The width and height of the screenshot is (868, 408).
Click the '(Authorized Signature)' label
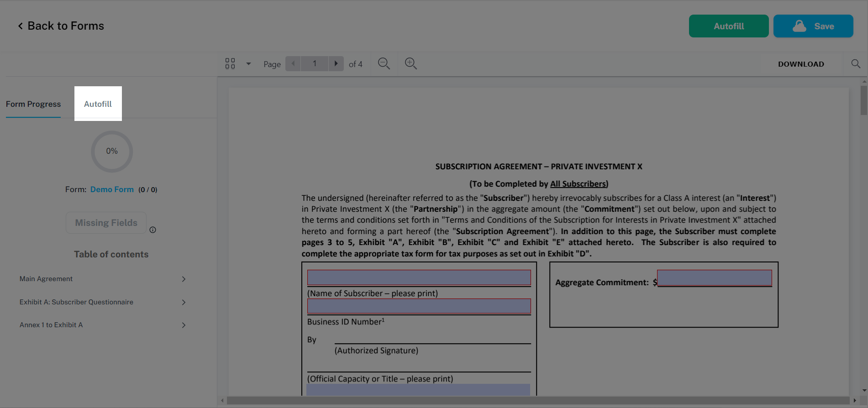tap(376, 350)
